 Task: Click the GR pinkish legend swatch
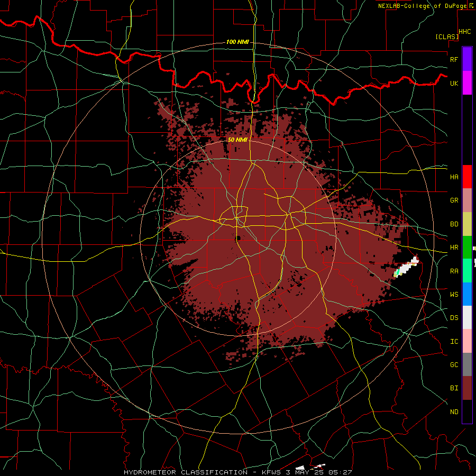(x=467, y=200)
